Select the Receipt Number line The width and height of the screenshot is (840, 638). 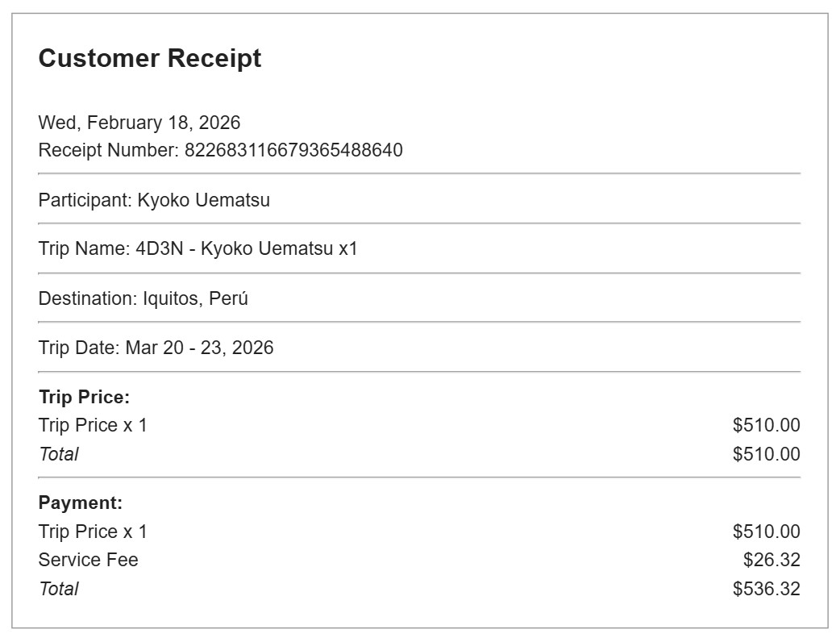[x=220, y=150]
